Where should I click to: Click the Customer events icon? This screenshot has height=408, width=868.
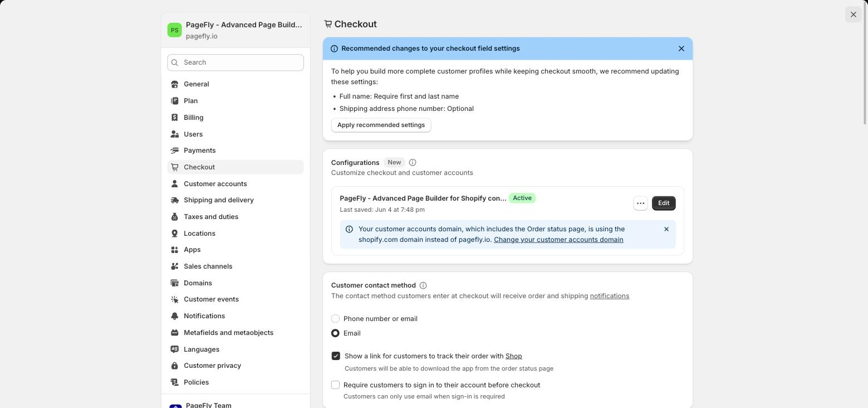tap(175, 299)
